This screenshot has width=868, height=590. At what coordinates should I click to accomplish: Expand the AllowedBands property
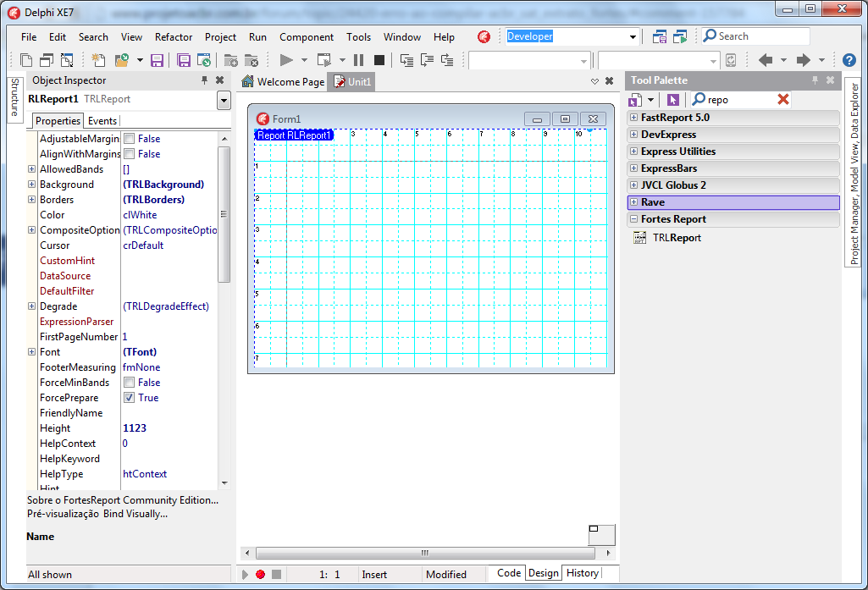click(31, 168)
